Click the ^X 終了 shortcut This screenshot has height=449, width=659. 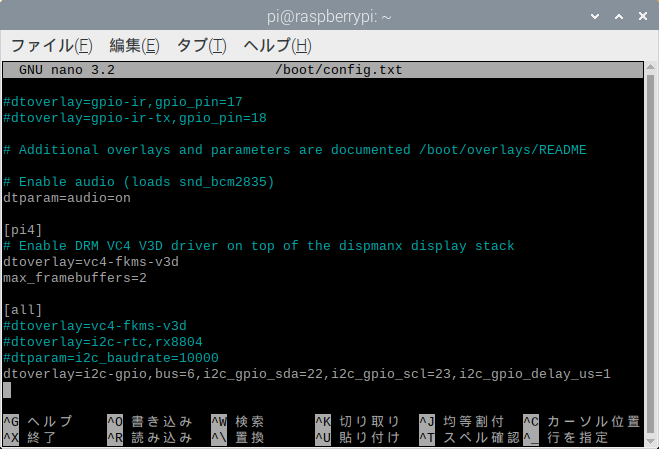pyautogui.click(x=29, y=438)
